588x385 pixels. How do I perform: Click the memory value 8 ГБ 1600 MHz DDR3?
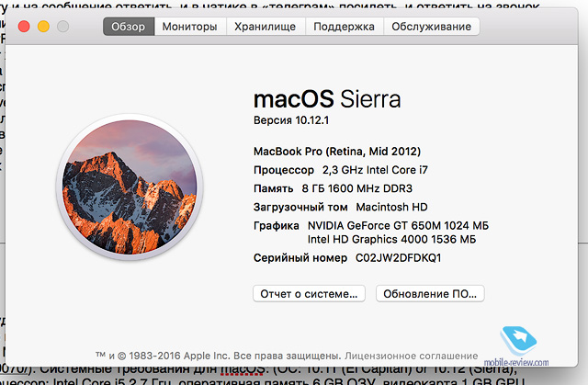click(x=357, y=188)
